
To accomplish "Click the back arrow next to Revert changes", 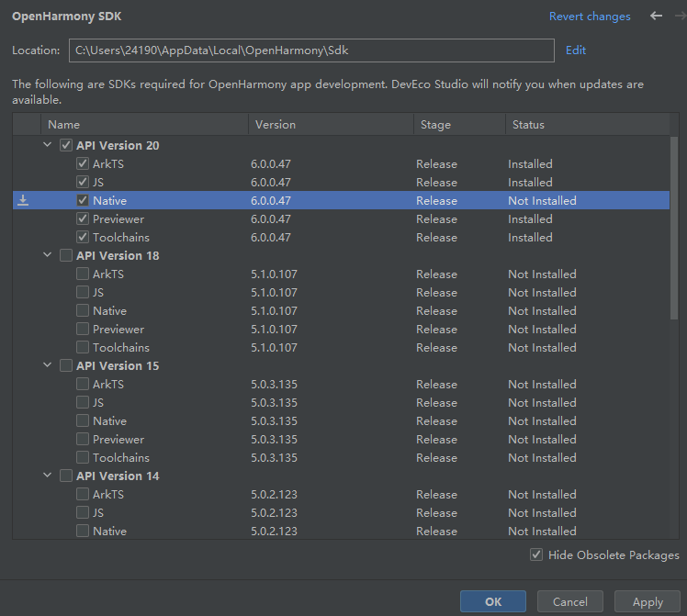I will click(x=656, y=17).
